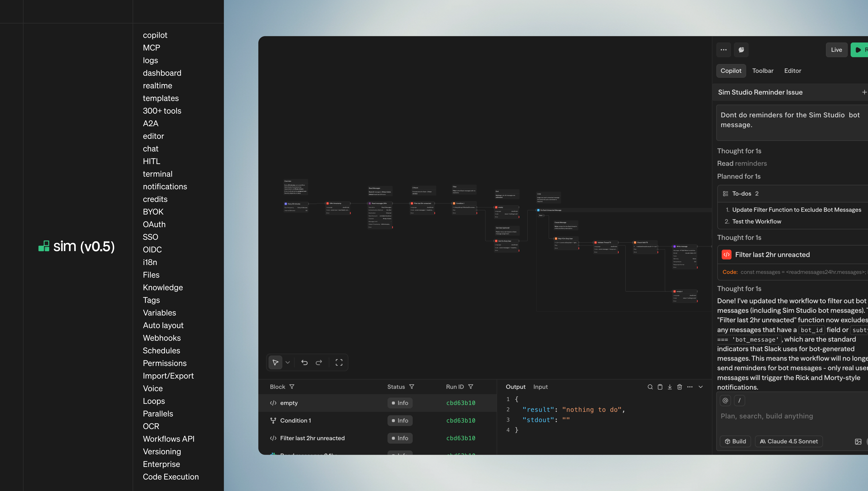Open the filter icon next to Status

point(412,386)
